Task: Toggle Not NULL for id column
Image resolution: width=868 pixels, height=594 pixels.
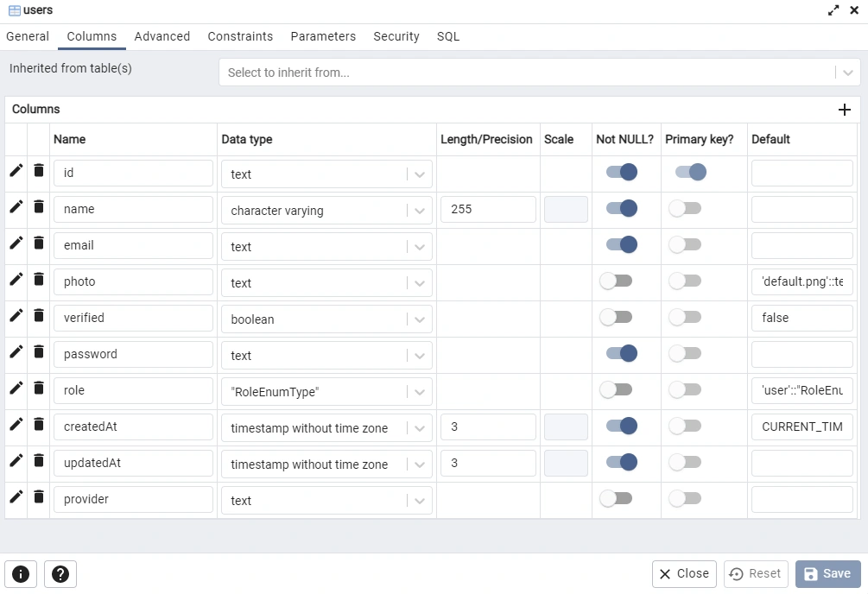Action: pos(622,172)
